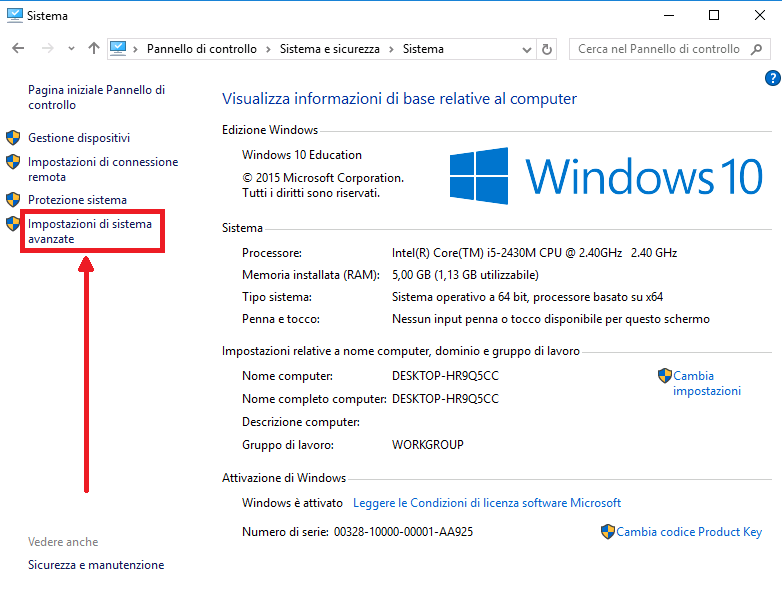Go back using the back arrow
Image resolution: width=782 pixels, height=591 pixels.
coord(18,48)
